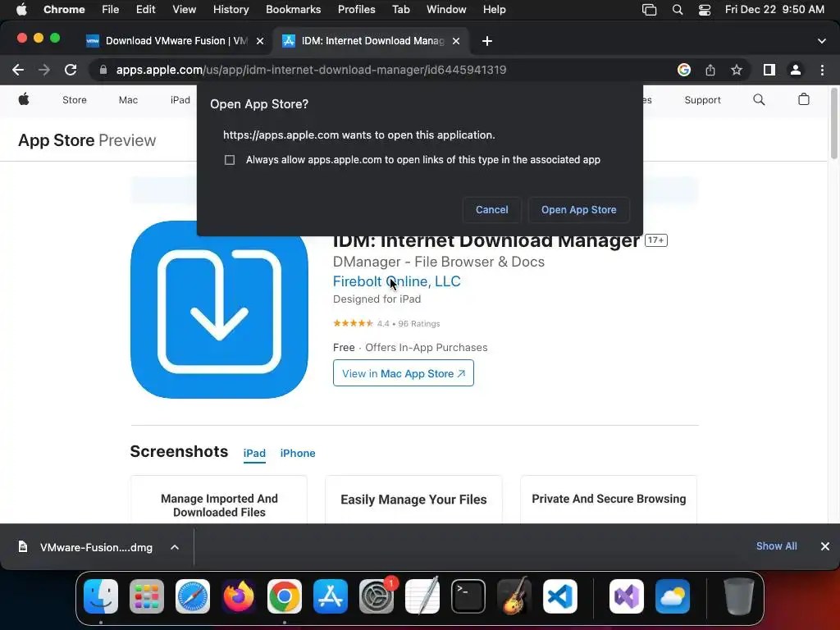Open the Chrome profile avatar

[x=796, y=70]
